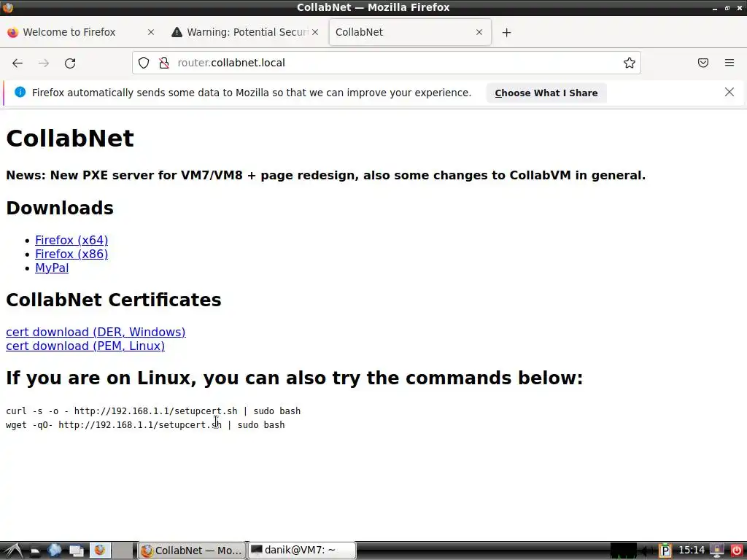This screenshot has width=747, height=560.
Task: Open the tracking protection shield icon
Action: pyautogui.click(x=144, y=63)
